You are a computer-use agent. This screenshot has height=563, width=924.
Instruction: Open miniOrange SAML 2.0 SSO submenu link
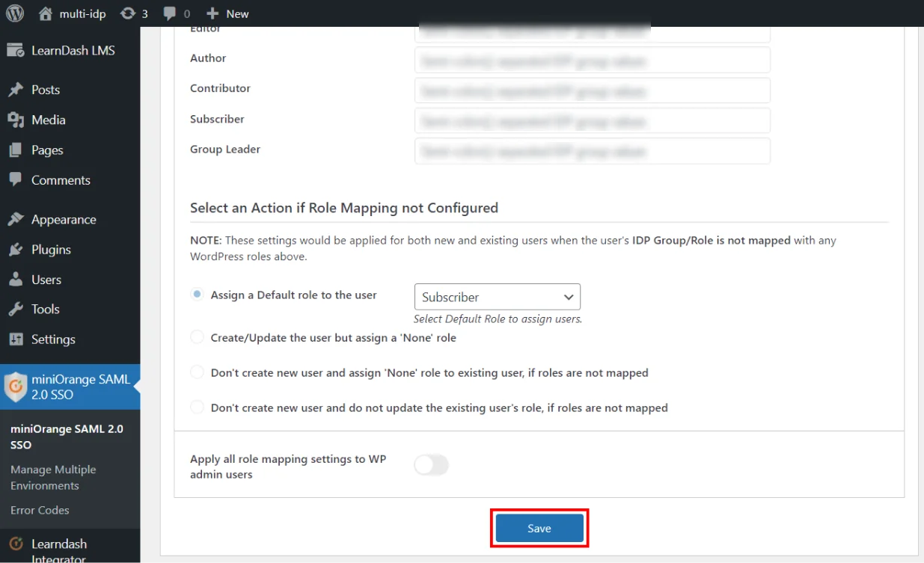coord(67,437)
